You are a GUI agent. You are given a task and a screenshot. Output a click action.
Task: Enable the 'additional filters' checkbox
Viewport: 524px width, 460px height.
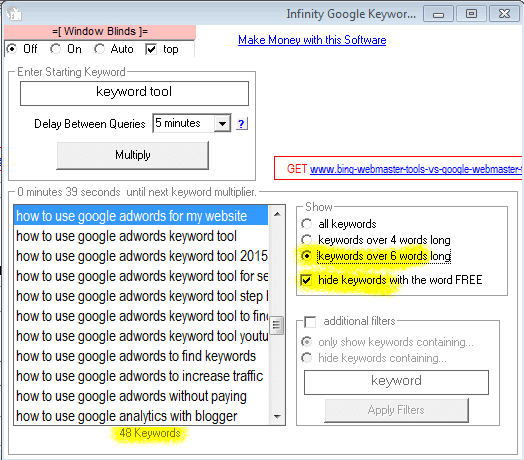tap(310, 322)
